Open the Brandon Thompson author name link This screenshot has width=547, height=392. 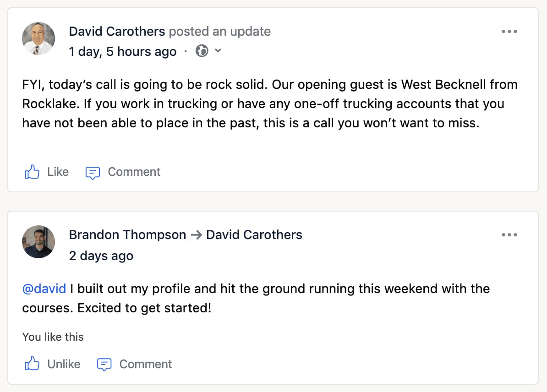[x=127, y=234]
